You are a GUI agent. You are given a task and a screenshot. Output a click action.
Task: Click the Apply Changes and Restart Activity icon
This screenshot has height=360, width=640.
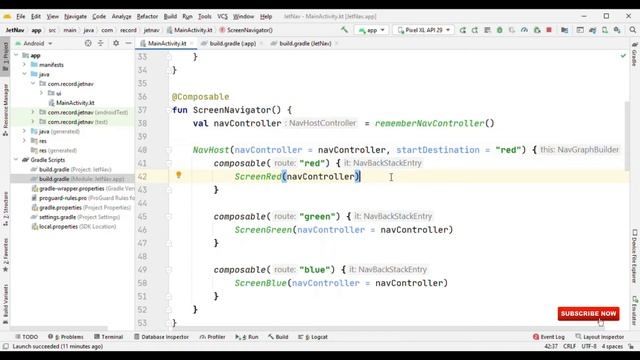pyautogui.click(x=475, y=30)
